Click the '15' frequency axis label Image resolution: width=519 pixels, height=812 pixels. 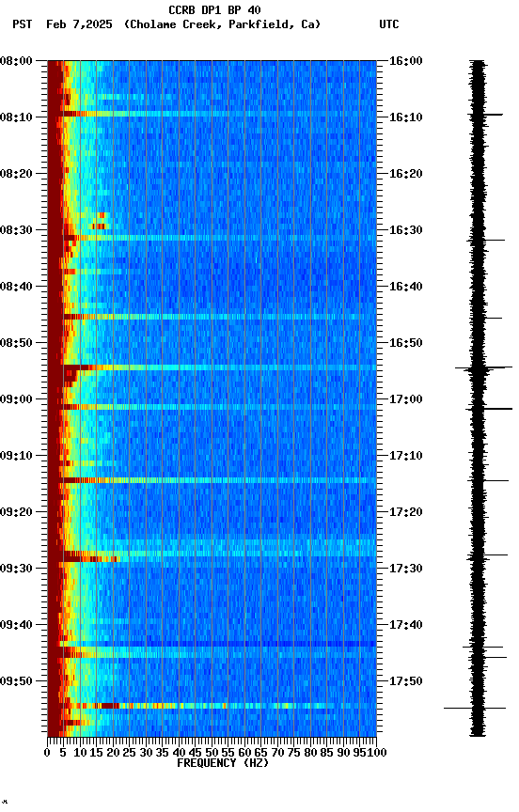pyautogui.click(x=96, y=754)
